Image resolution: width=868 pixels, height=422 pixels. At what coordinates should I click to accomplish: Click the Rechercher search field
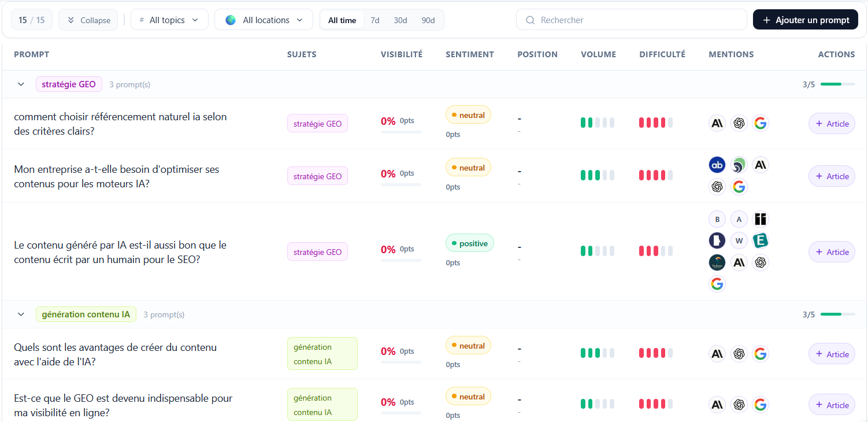tap(632, 20)
